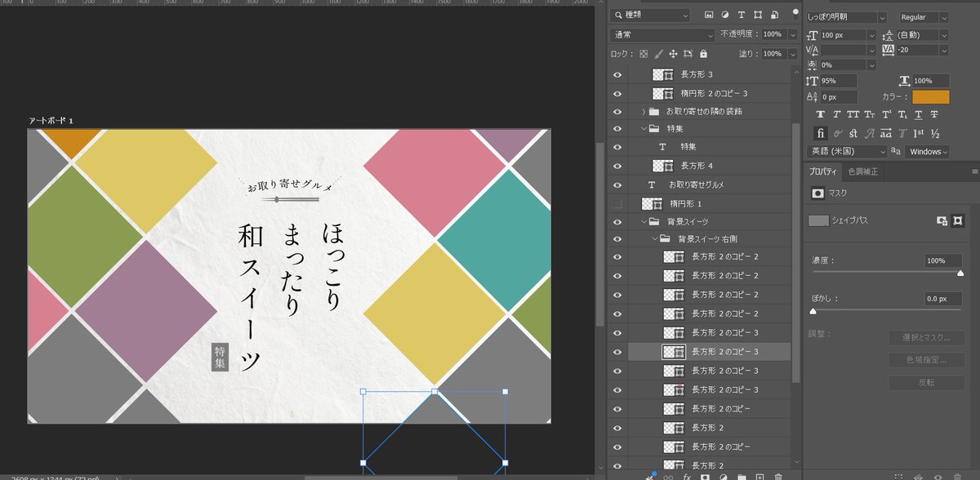The image size is (980, 480).
Task: Hide the 長方形 4 layer
Action: (x=617, y=166)
